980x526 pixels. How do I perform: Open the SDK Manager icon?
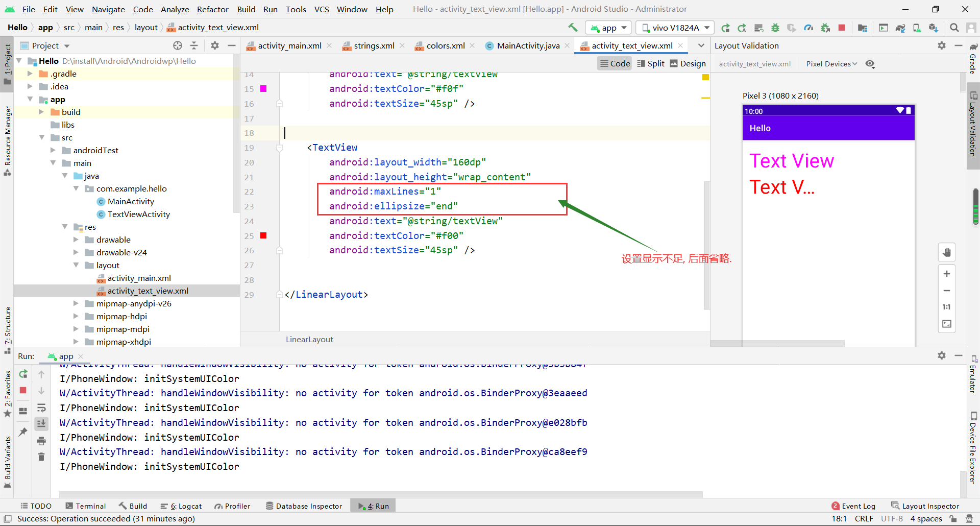(934, 28)
